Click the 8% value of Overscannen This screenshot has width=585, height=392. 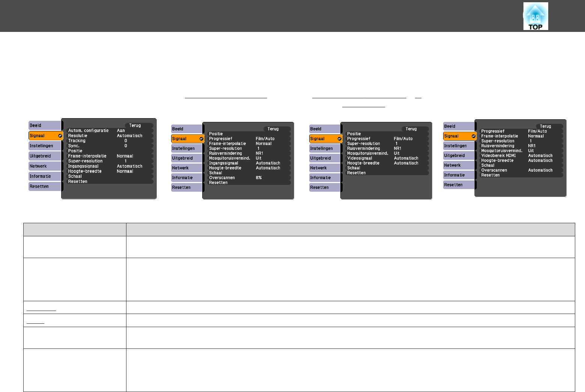[259, 178]
